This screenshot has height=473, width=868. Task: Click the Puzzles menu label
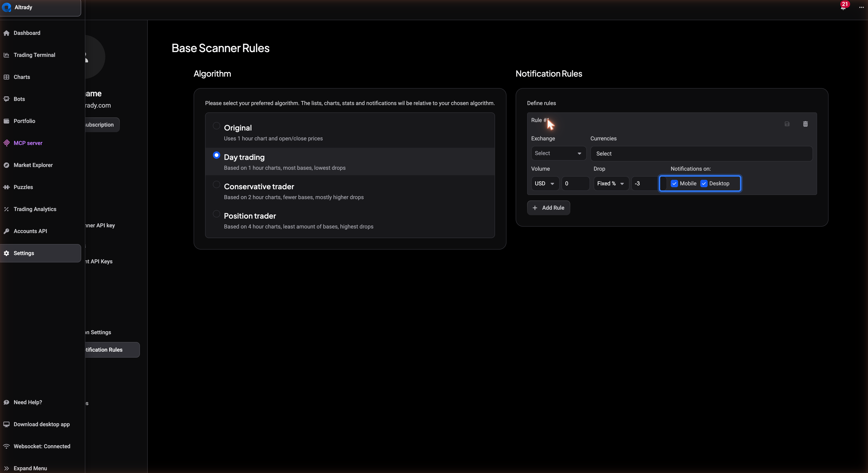[23, 187]
